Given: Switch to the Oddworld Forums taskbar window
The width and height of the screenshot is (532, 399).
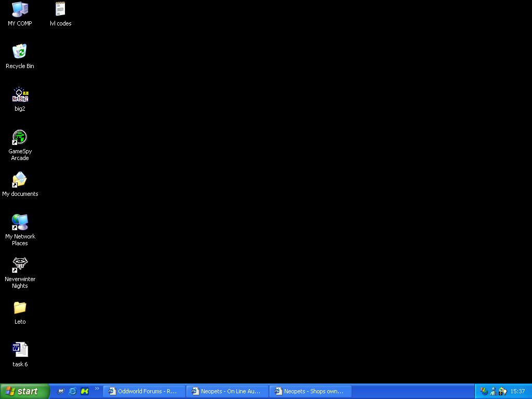Looking at the screenshot, I should (x=144, y=391).
